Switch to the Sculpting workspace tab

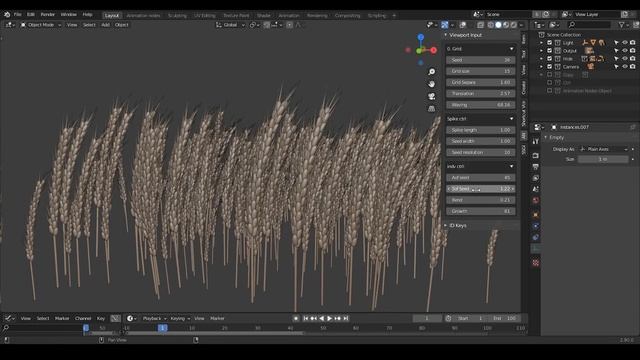(177, 16)
